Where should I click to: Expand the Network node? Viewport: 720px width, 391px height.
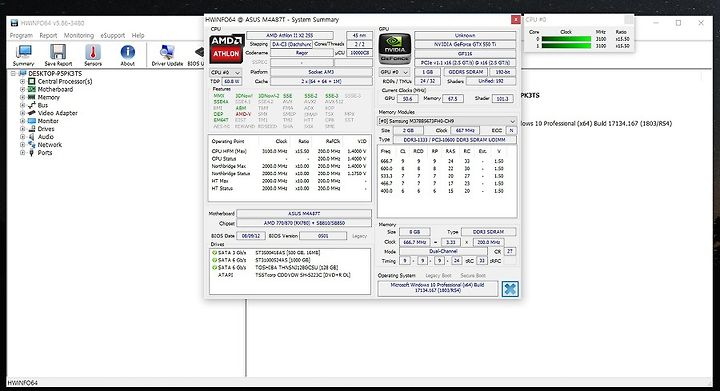coord(22,145)
